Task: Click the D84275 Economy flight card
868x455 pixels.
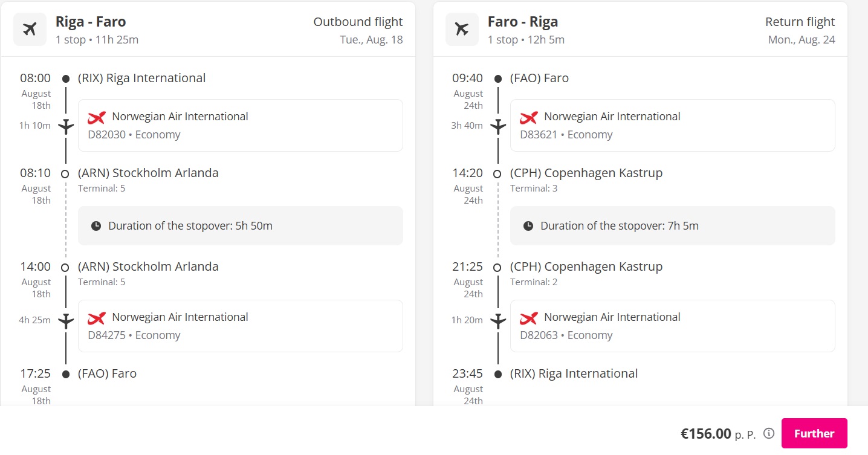Action: (x=241, y=326)
